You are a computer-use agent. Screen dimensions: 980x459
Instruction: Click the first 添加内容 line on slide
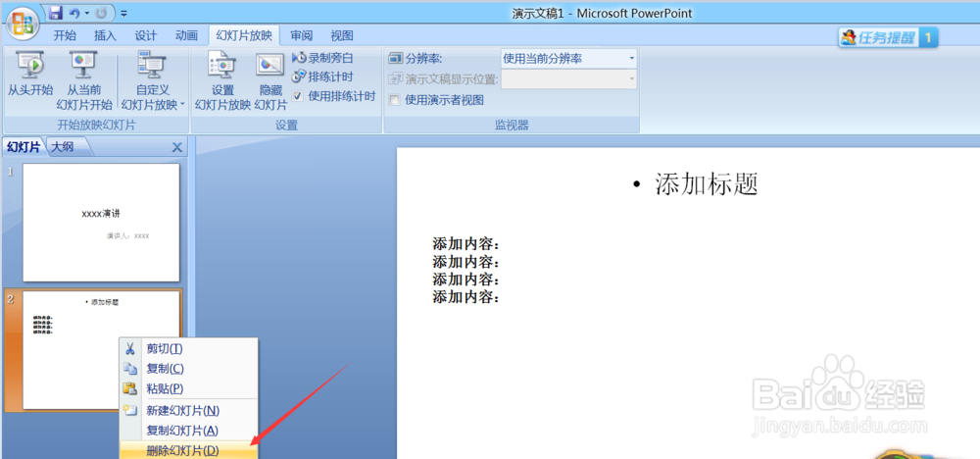466,243
